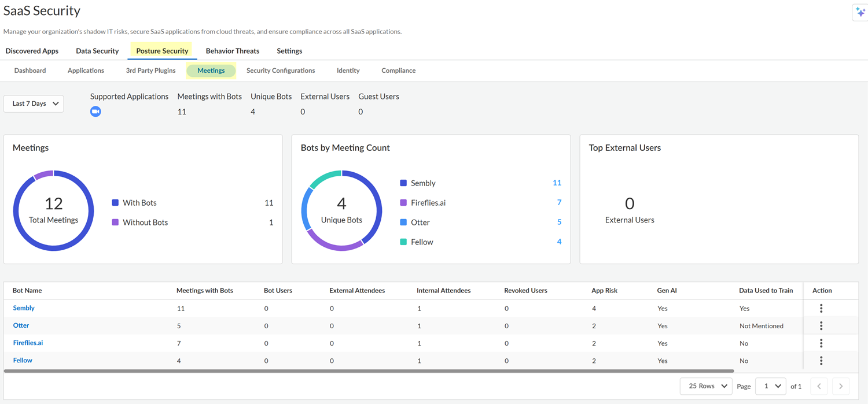This screenshot has height=404, width=868.
Task: Go to previous page arrow
Action: tap(819, 386)
